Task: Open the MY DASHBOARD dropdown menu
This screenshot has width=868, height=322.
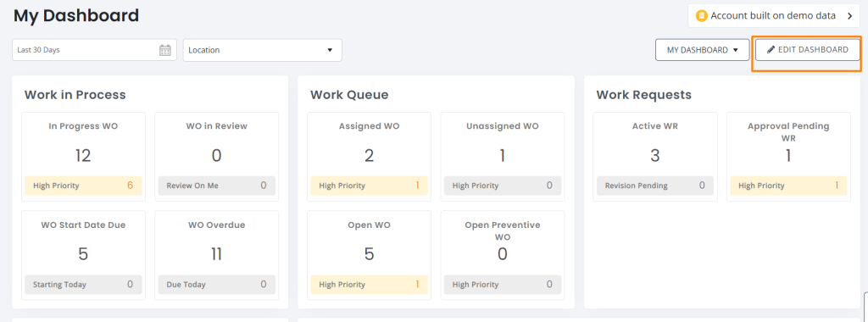Action: pos(703,50)
